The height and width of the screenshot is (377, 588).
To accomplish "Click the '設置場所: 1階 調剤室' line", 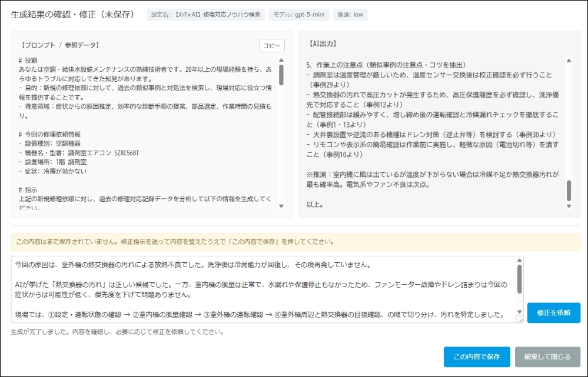I will tap(53, 162).
